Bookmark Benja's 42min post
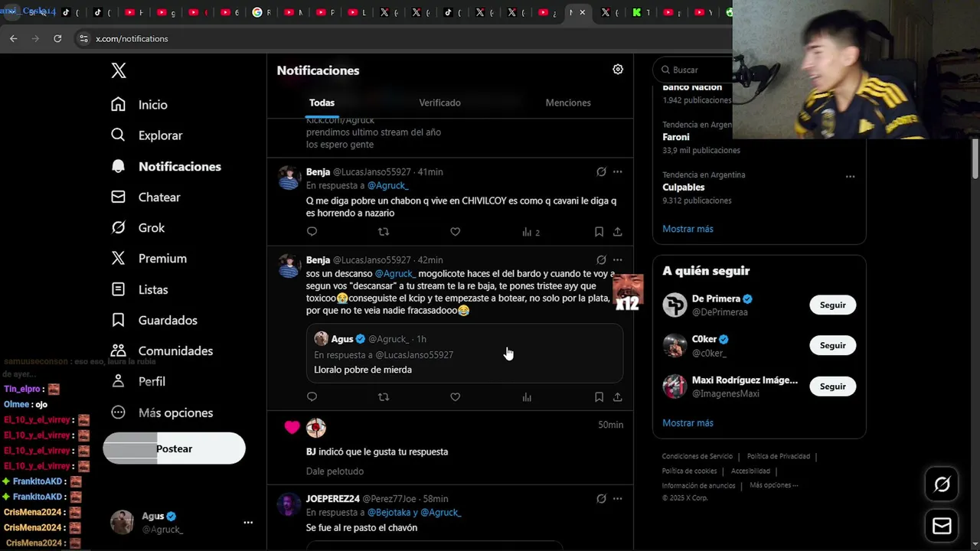Screen dimensions: 980x551 [x=599, y=397]
